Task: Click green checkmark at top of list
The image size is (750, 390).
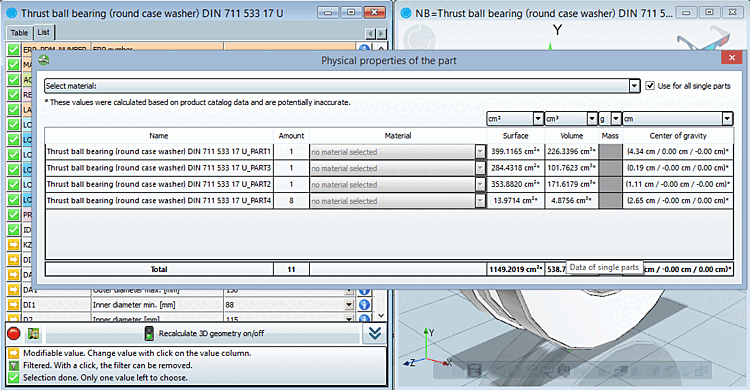Action: [13, 49]
